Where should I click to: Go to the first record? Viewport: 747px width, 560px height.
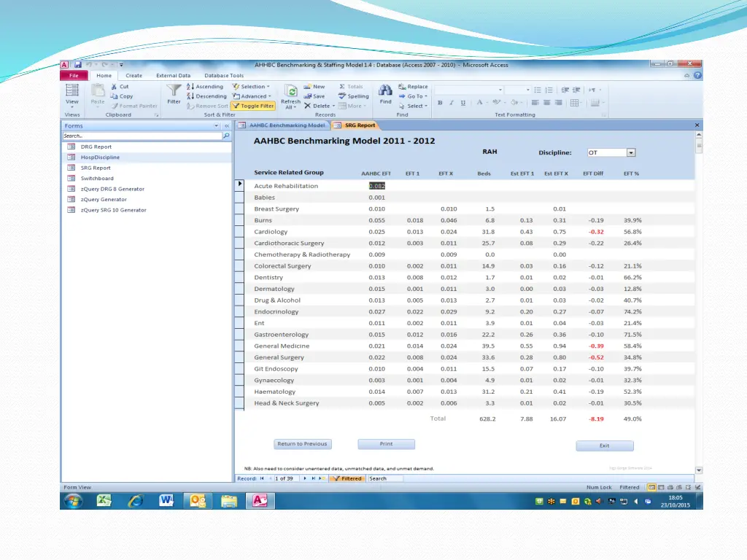262,478
